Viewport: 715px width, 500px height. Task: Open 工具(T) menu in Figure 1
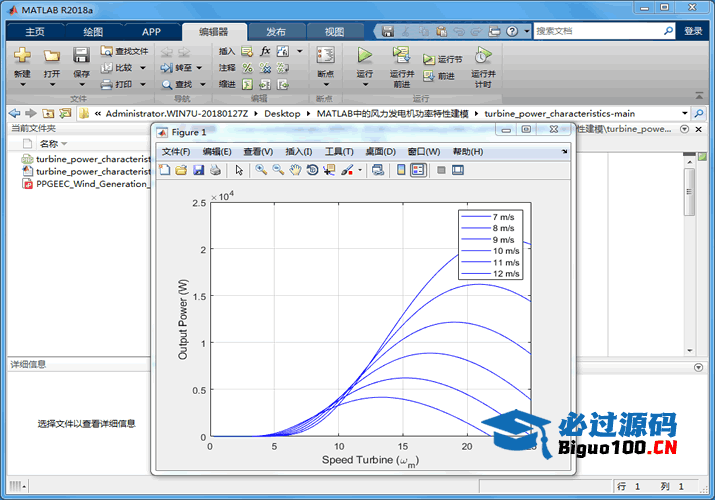(339, 152)
